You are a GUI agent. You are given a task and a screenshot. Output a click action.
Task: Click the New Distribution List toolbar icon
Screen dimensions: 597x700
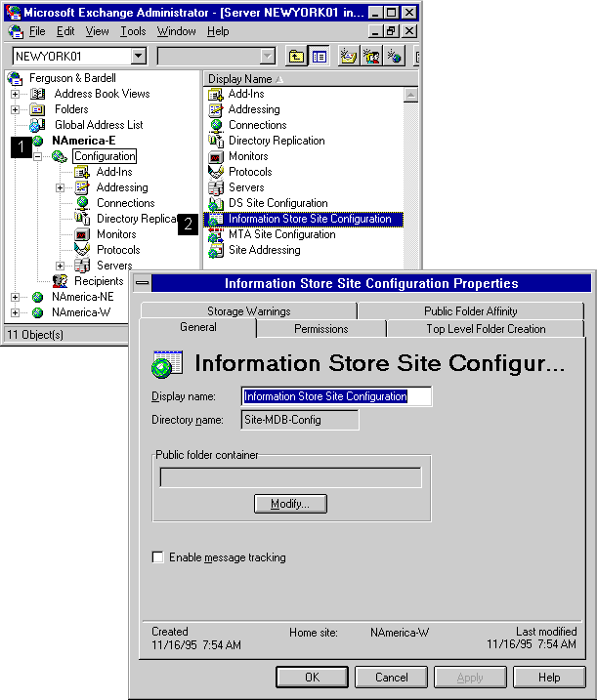[371, 57]
